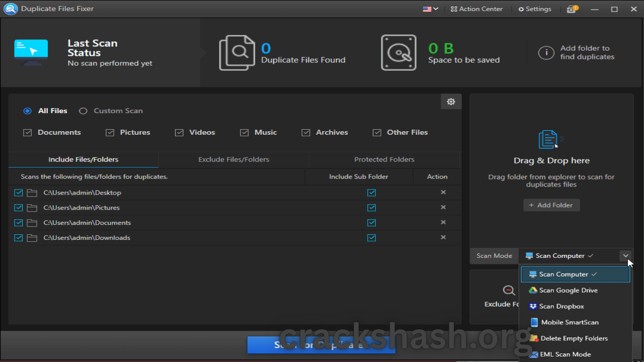Toggle the Videos checkbox
The image size is (644, 362).
tap(179, 133)
